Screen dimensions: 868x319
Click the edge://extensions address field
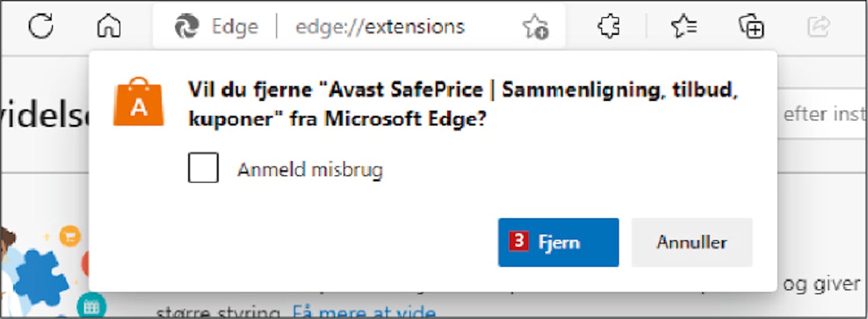point(380,27)
